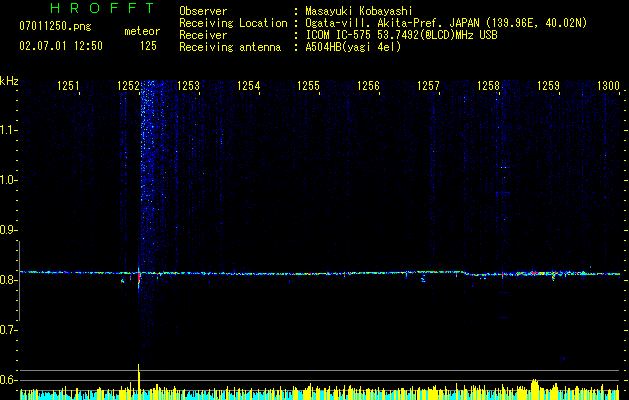Click the 1258 time marker
629x400 pixels.
pos(488,86)
